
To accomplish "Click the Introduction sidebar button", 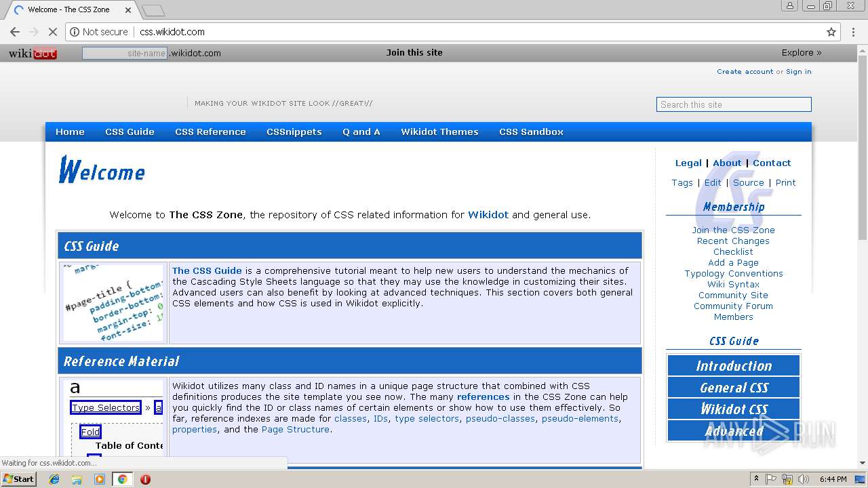I will [734, 366].
